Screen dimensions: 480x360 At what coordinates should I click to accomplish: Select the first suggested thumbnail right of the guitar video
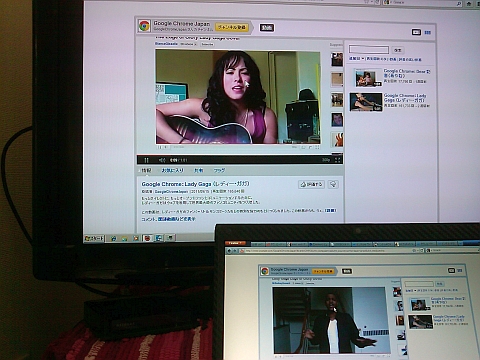pos(337,60)
